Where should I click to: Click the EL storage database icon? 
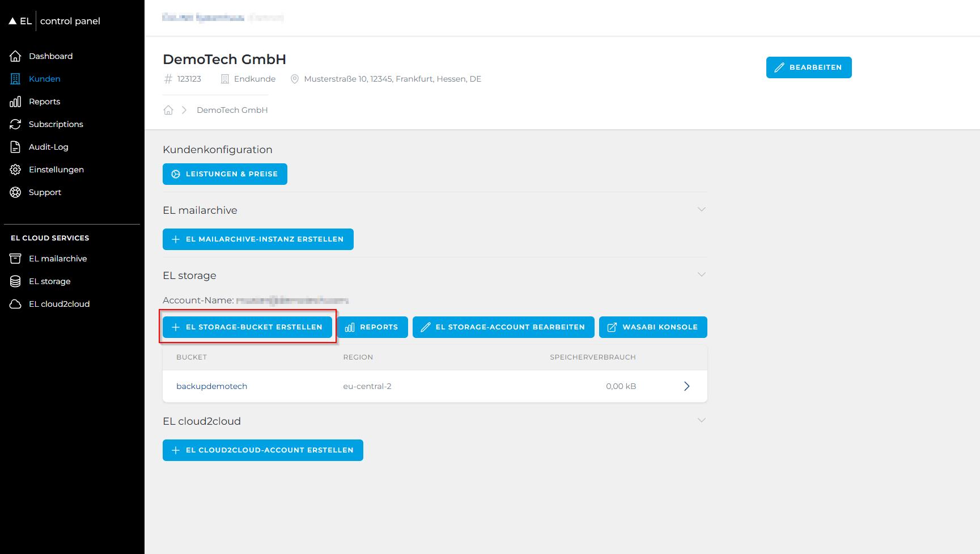(15, 281)
